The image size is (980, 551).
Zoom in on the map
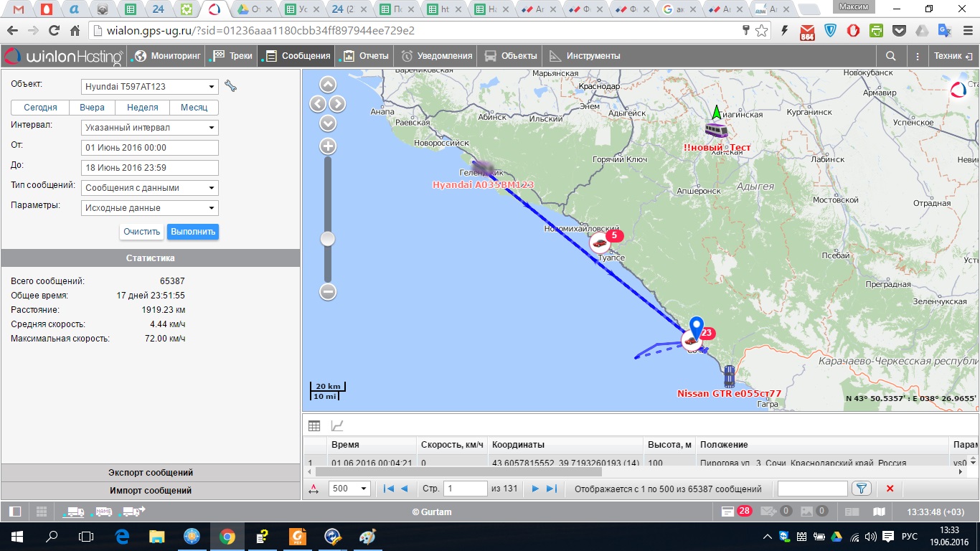[328, 146]
